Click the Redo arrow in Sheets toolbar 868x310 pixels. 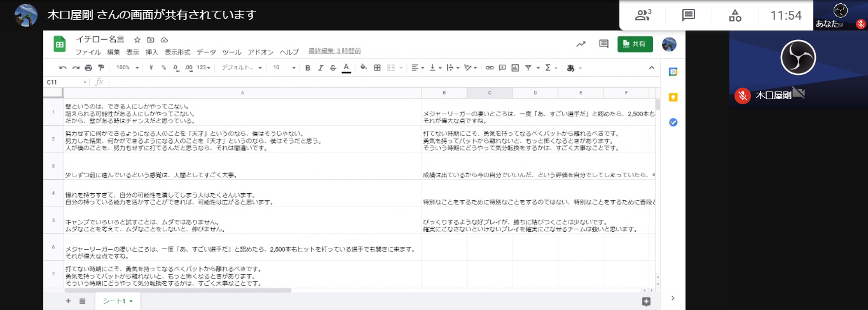pos(76,67)
